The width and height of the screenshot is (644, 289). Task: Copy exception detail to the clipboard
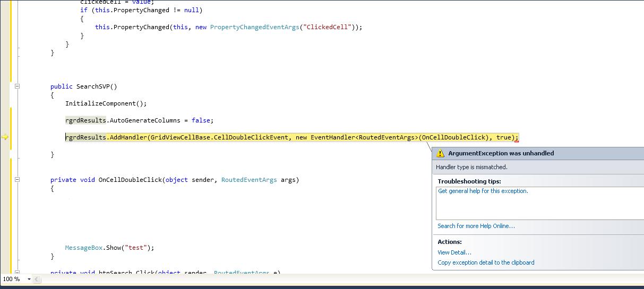[x=486, y=262]
